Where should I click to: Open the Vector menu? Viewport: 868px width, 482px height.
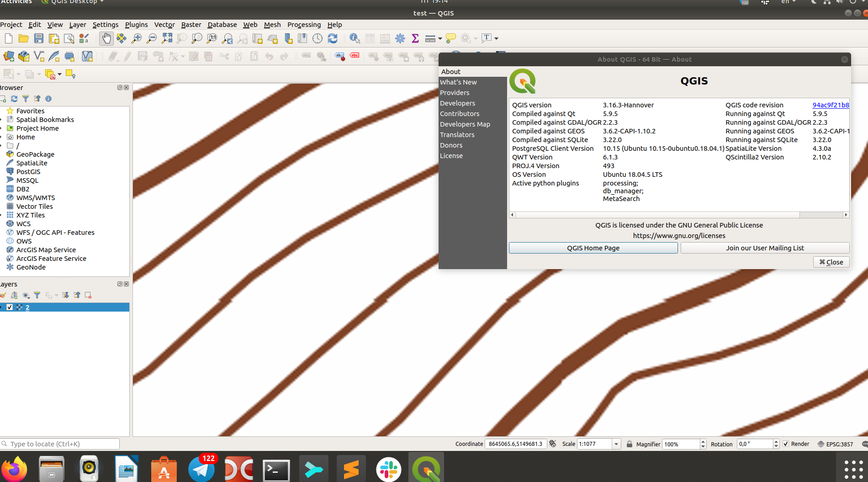pos(164,25)
